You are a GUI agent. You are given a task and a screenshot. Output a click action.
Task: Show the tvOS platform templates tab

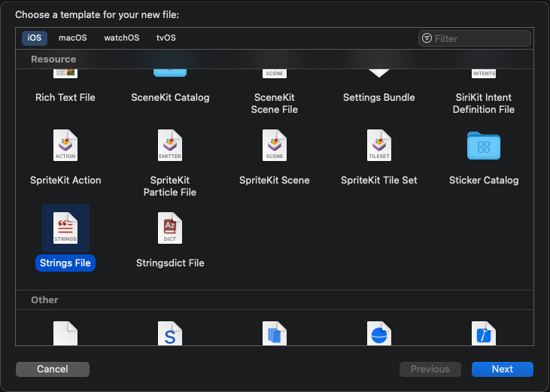click(166, 38)
